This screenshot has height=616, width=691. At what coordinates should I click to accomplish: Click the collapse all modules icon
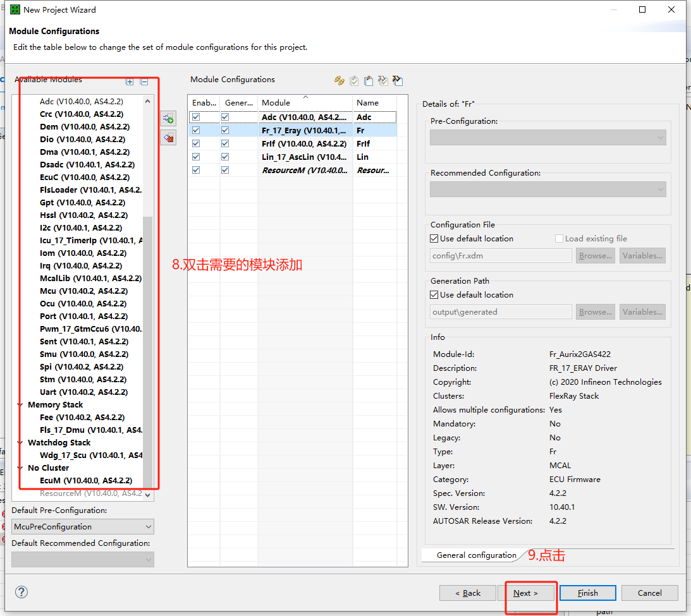tap(144, 82)
